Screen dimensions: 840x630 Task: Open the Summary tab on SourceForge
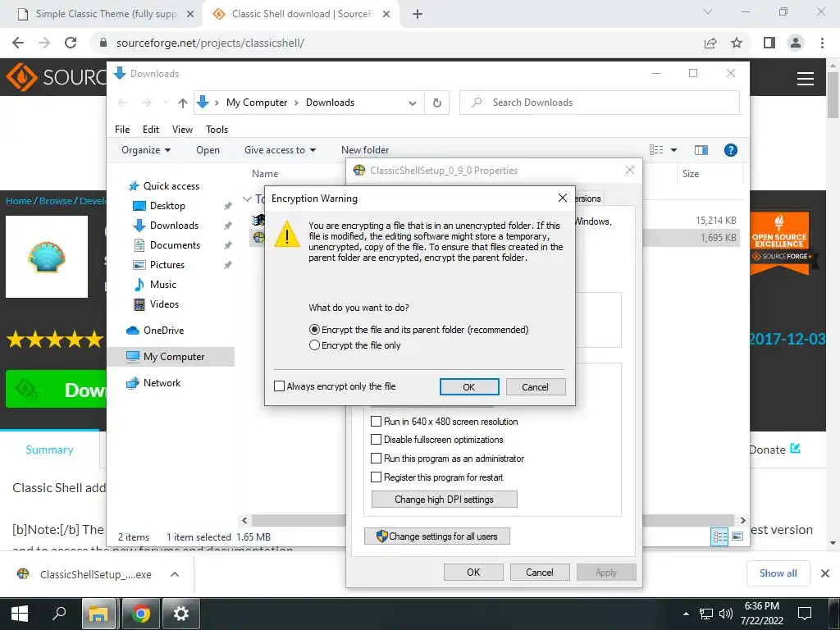point(49,450)
